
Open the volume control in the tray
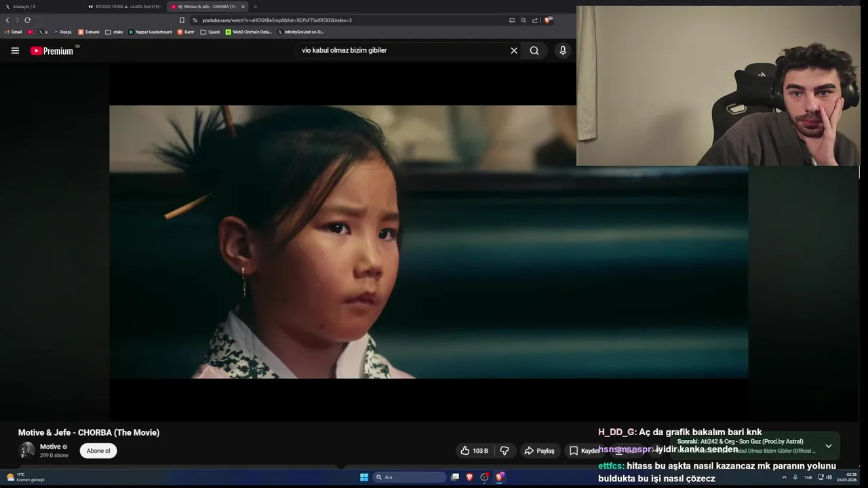829,477
